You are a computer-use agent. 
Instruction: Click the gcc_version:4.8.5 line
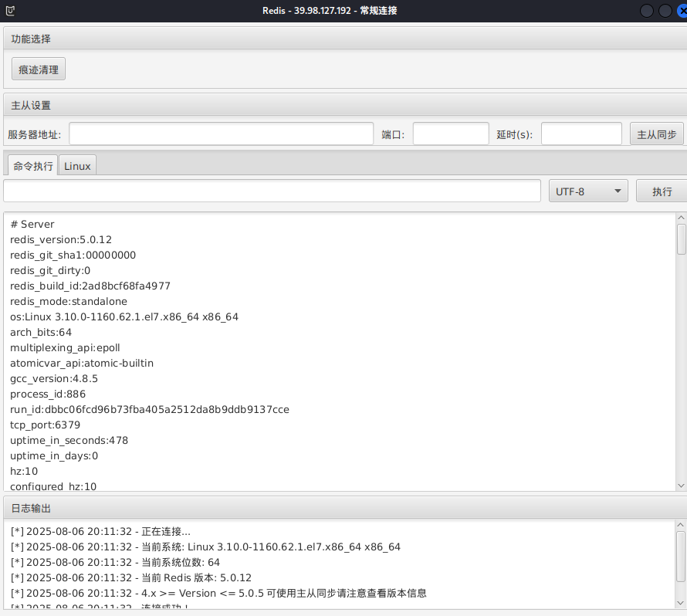(54, 378)
